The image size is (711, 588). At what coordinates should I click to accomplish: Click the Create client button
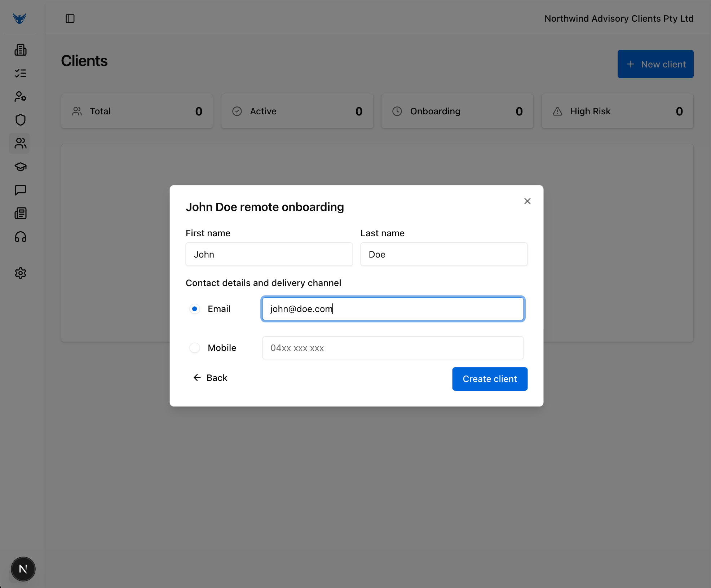point(490,379)
